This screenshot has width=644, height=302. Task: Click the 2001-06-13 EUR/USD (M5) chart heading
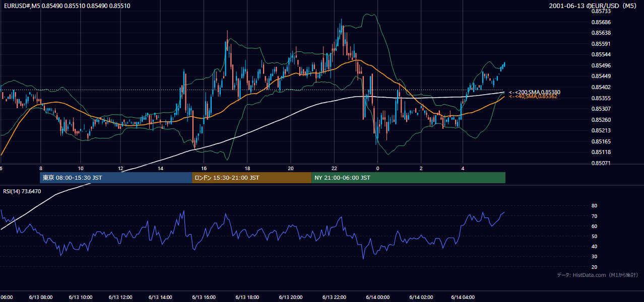[593, 6]
